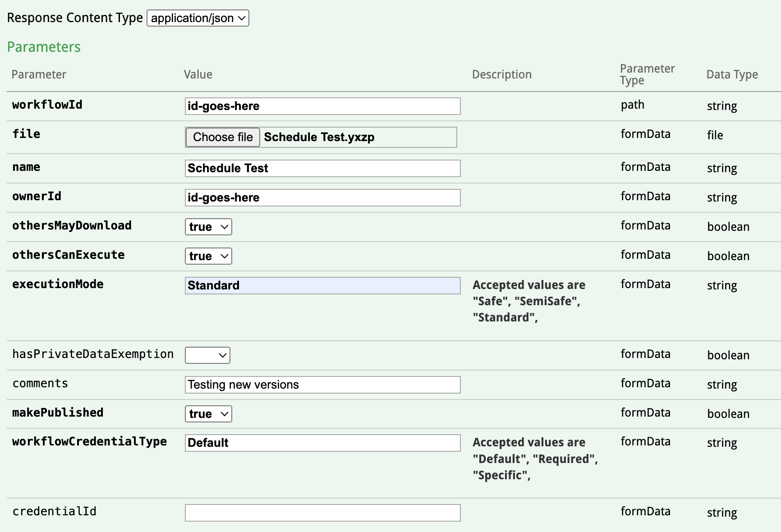Click the executionMode accepted values description
781x532 pixels.
click(x=528, y=301)
